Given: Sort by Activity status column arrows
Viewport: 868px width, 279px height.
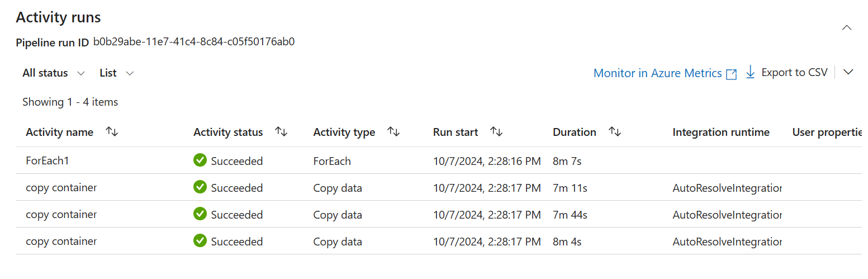Looking at the screenshot, I should pyautogui.click(x=281, y=132).
